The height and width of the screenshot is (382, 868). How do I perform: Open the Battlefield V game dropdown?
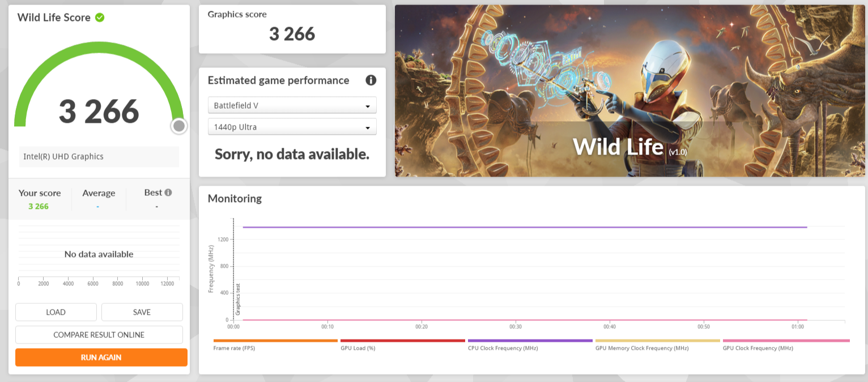coord(292,105)
